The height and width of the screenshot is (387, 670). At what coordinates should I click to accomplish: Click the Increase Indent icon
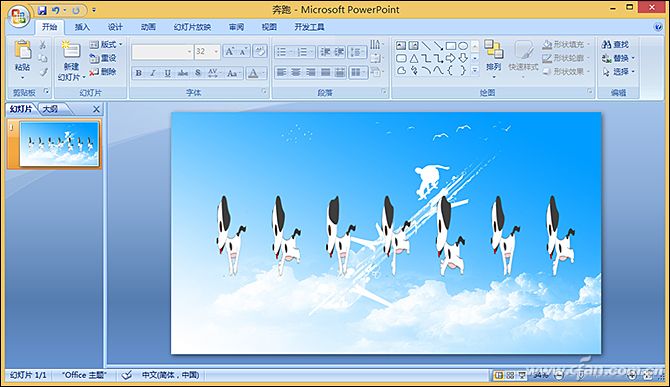[339, 52]
